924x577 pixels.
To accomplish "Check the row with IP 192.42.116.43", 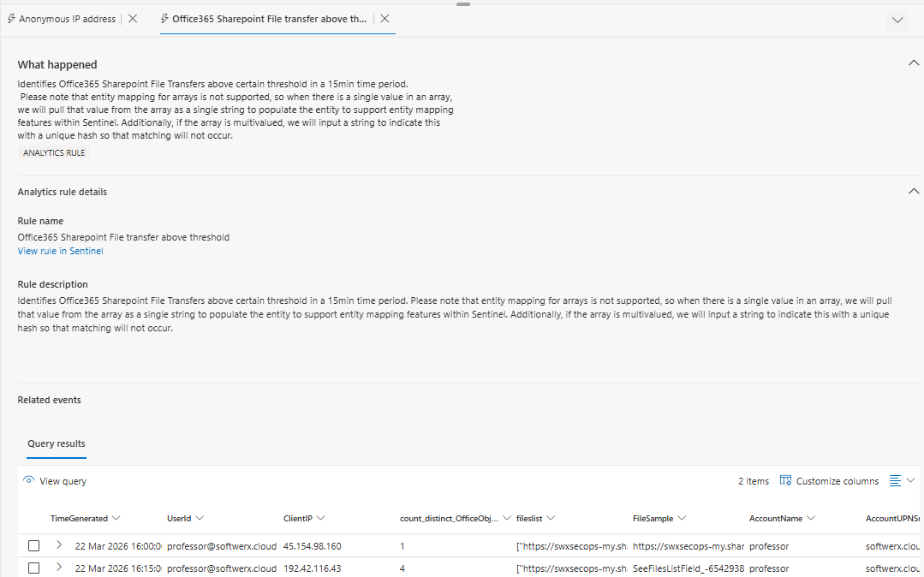I will tap(33, 568).
